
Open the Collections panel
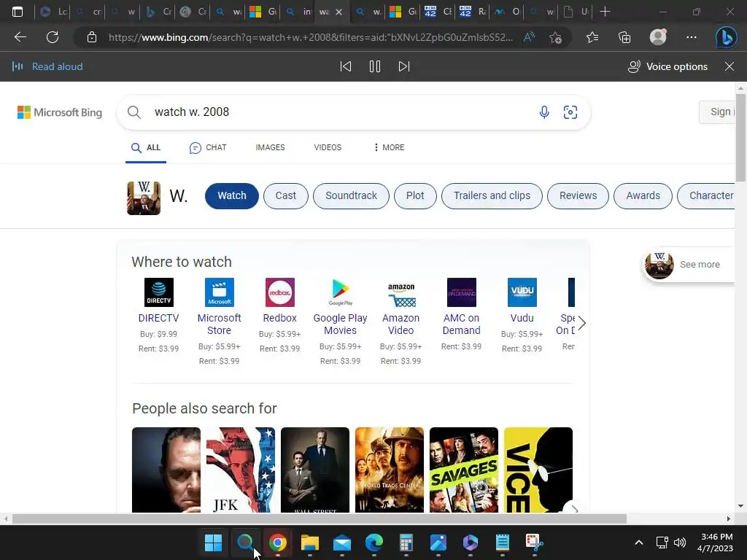[624, 37]
